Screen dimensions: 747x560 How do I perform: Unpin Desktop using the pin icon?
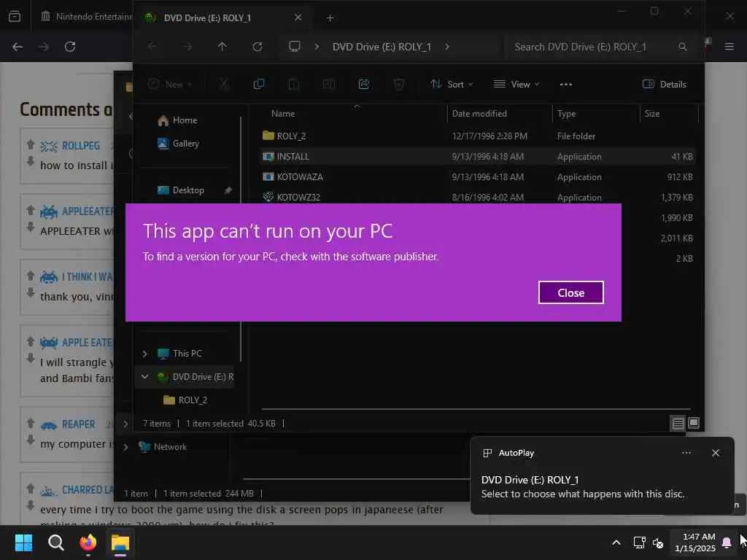point(228,190)
